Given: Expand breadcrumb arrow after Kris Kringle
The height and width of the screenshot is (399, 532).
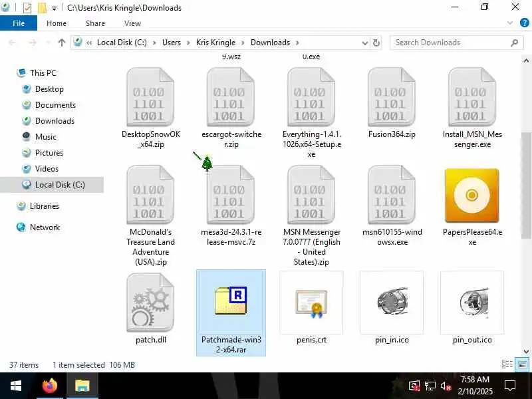Looking at the screenshot, I should pos(243,43).
